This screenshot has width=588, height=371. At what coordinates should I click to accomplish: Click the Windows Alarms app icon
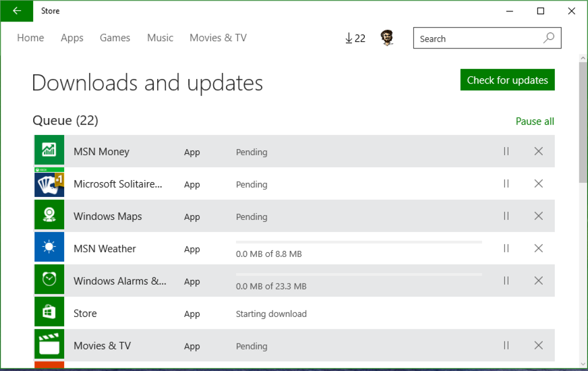click(x=49, y=279)
